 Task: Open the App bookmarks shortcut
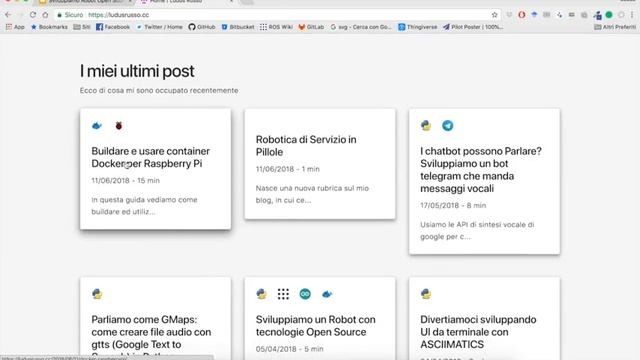click(x=15, y=27)
